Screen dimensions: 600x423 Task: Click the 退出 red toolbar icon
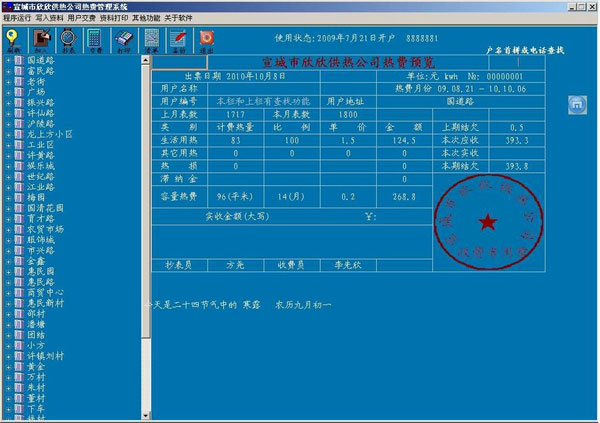pyautogui.click(x=207, y=40)
